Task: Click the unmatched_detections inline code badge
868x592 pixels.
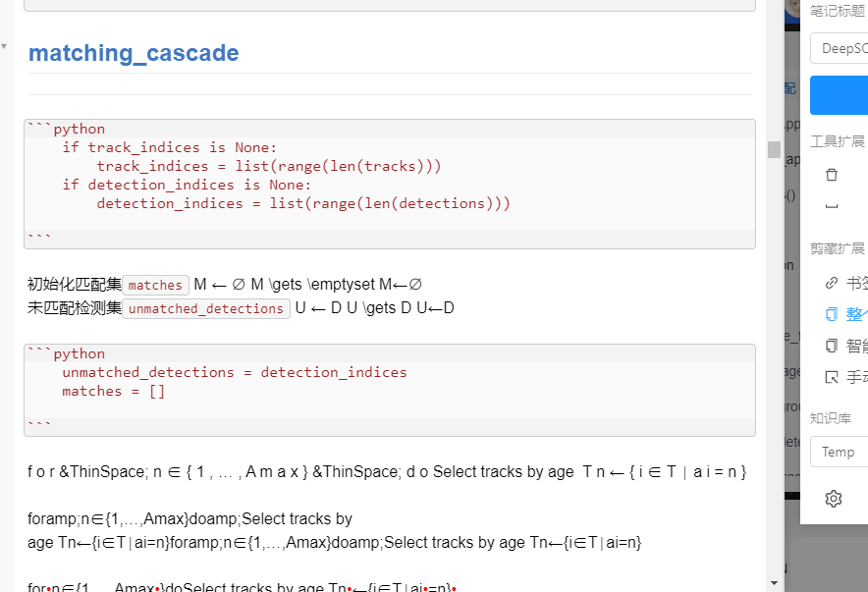Action: pyautogui.click(x=206, y=308)
